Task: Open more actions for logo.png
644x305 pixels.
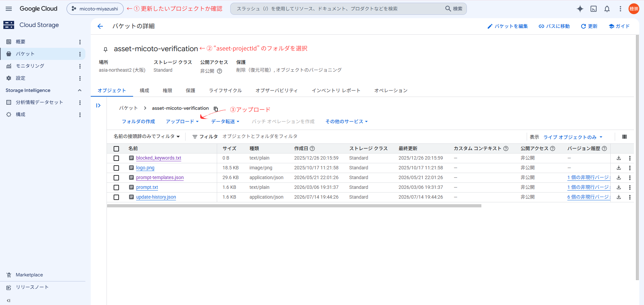Action: pos(630,168)
